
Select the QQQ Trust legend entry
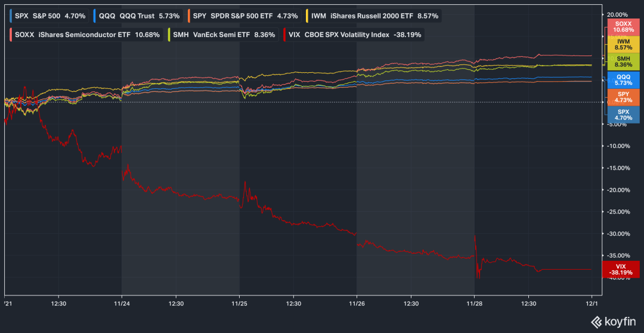pos(138,16)
